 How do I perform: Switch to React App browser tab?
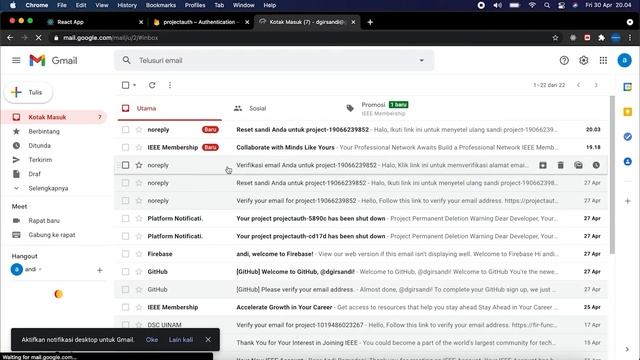pyautogui.click(x=94, y=22)
